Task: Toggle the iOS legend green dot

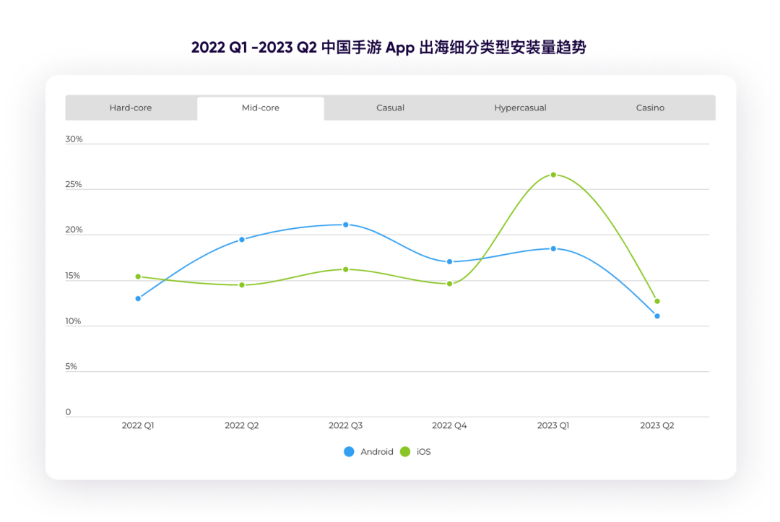Action: point(406,452)
